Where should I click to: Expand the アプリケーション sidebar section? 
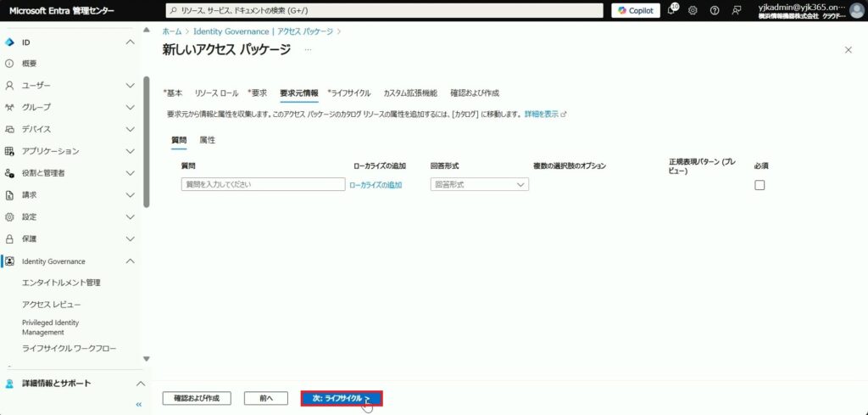(130, 151)
